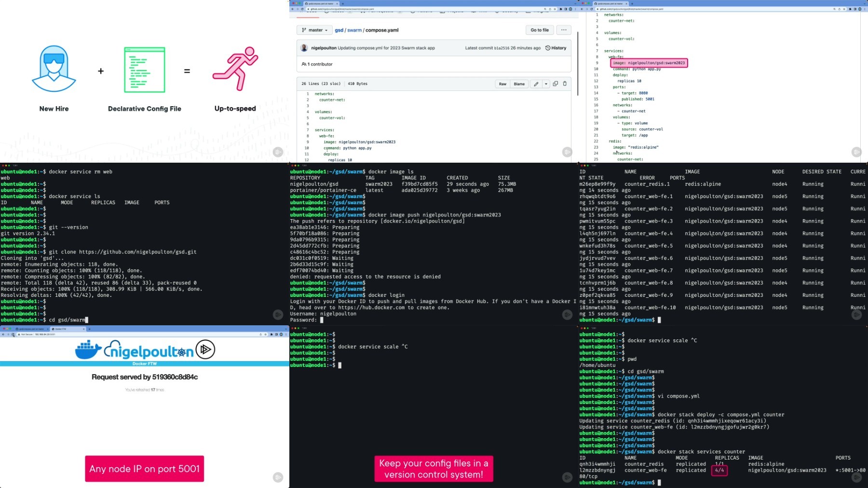
Task: Open Chrome menu in the window with the Blame button
Action: pos(576,9)
